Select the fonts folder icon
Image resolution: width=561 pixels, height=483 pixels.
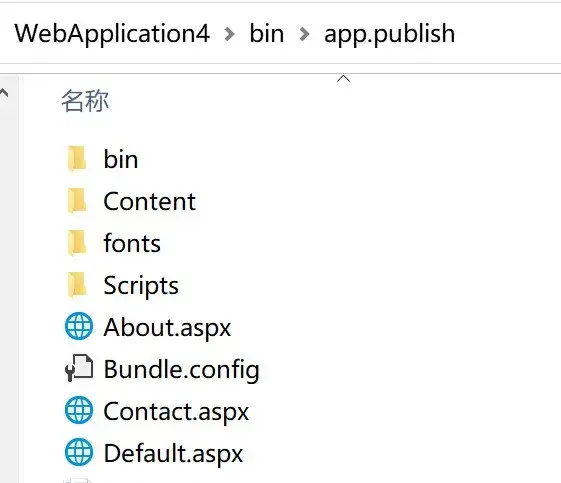[x=77, y=243]
